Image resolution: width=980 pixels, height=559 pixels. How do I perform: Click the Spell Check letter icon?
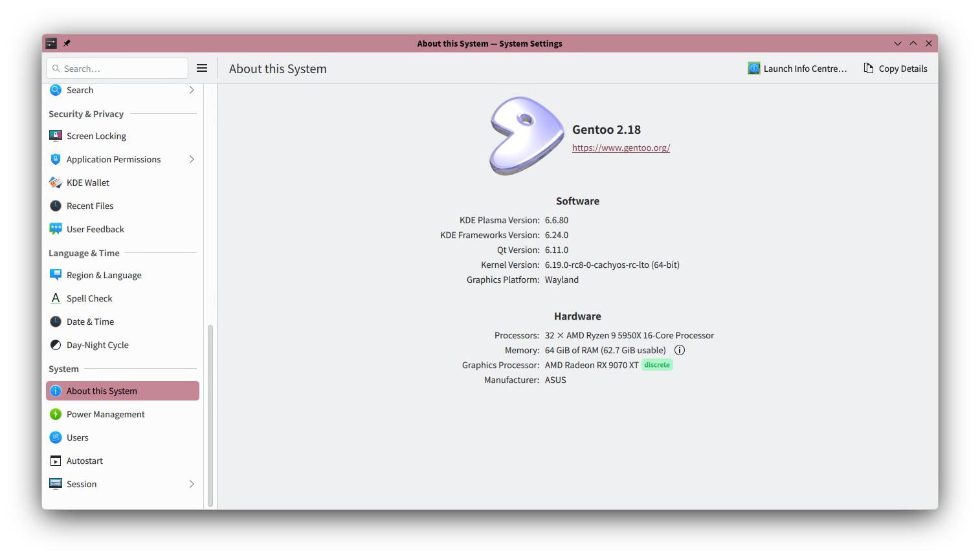[x=56, y=298]
